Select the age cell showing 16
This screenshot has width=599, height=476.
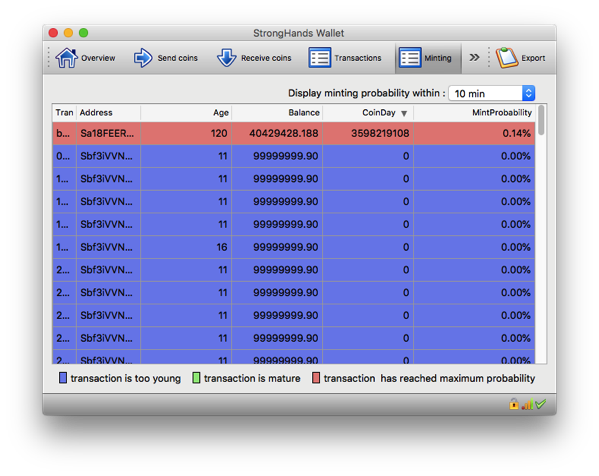point(186,247)
